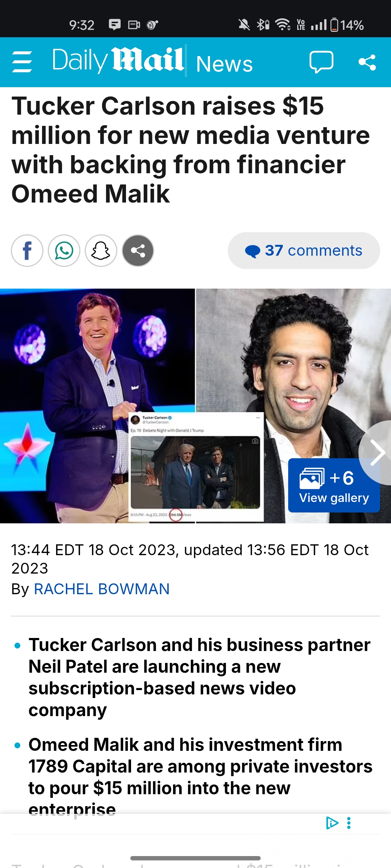
Task: Open the AdChoices triangle icon
Action: tap(332, 823)
